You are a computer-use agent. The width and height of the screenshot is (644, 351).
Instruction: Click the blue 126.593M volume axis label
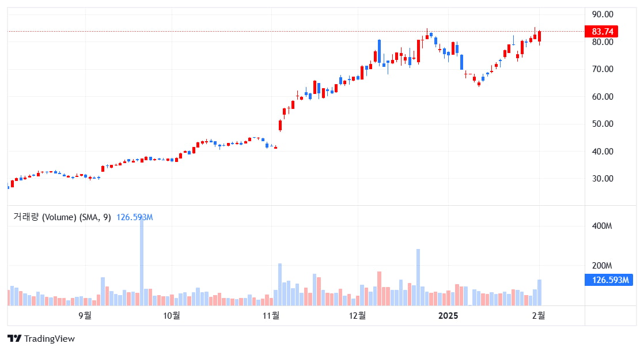pos(609,280)
